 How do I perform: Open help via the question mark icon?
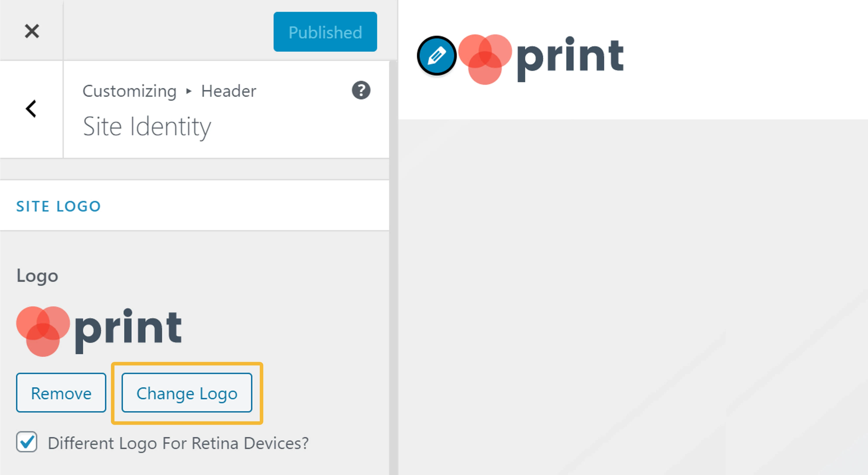pos(361,90)
